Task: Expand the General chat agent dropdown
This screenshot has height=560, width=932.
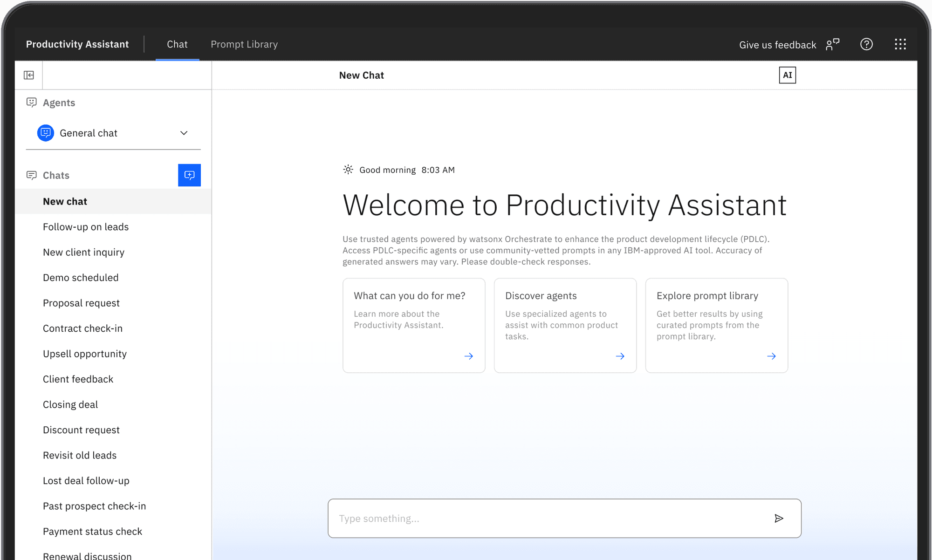Action: [184, 133]
